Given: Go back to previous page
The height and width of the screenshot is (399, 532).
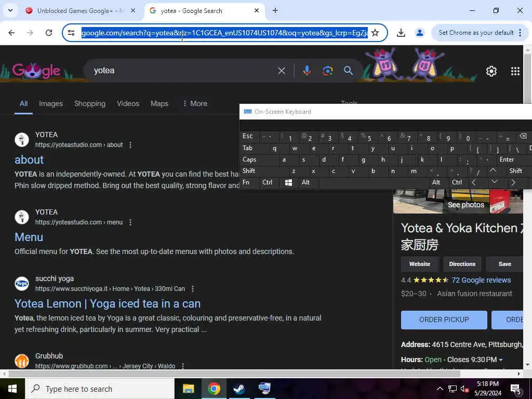Looking at the screenshot, I should click(11, 33).
